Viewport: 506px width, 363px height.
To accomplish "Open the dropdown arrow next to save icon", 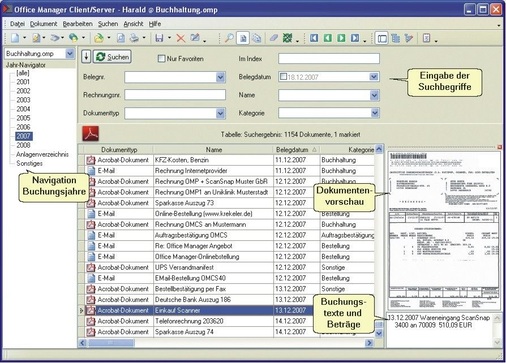I will point(169,38).
